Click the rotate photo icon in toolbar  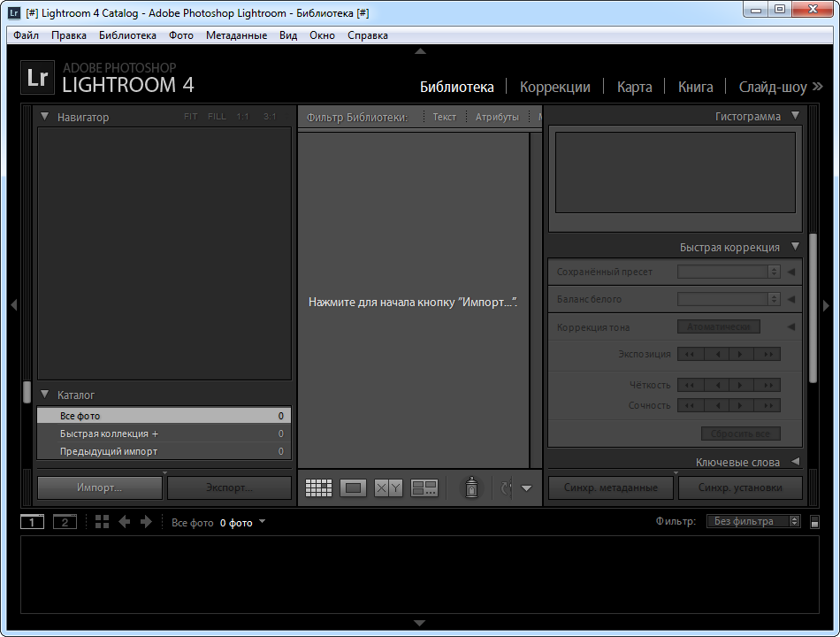pyautogui.click(x=506, y=488)
